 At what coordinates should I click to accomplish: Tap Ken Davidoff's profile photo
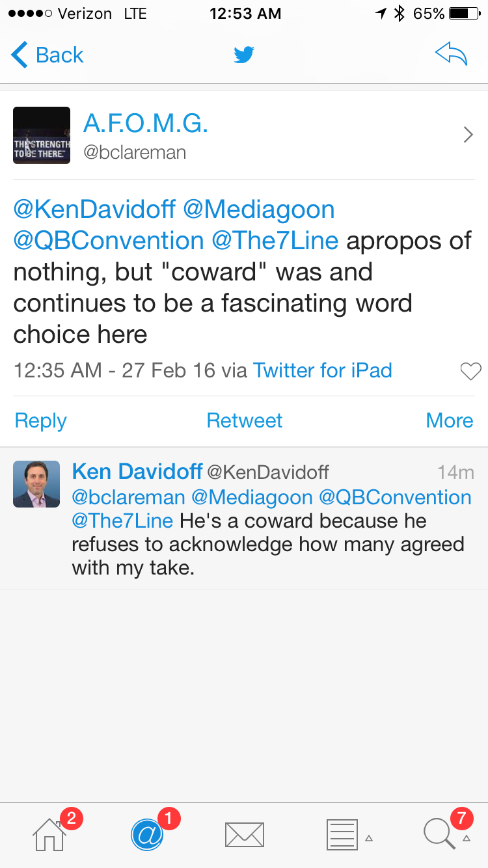pyautogui.click(x=36, y=484)
